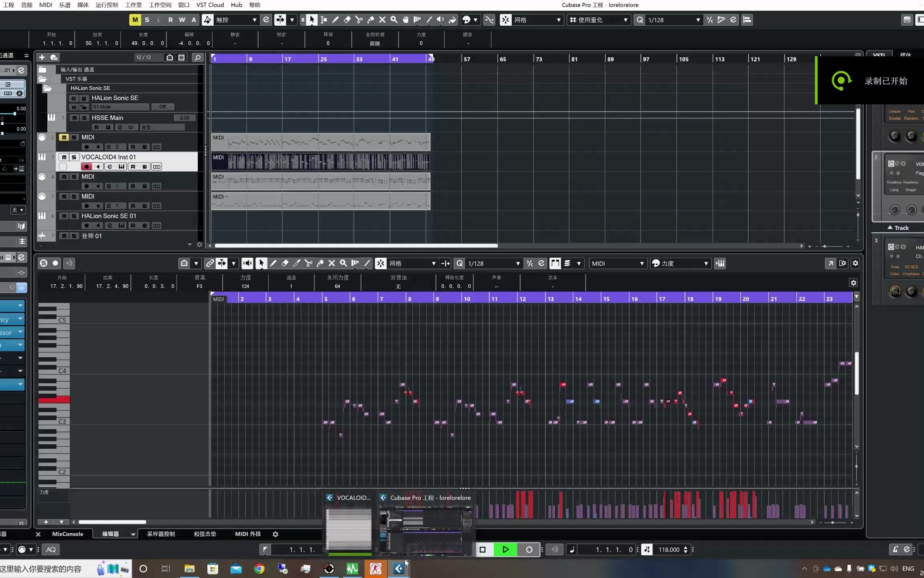Open the 使用量化 grid type dropdown

pyautogui.click(x=598, y=20)
